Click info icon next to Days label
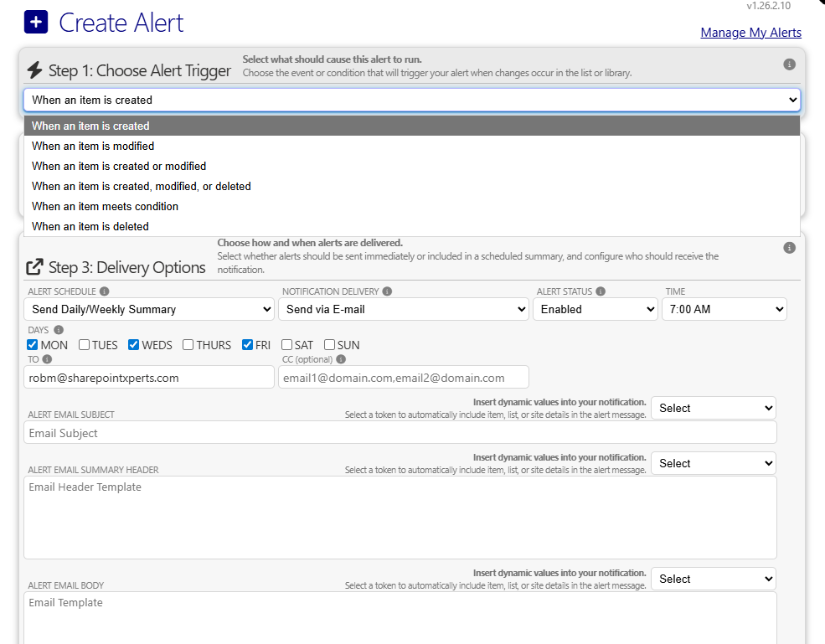825x644 pixels. [58, 330]
